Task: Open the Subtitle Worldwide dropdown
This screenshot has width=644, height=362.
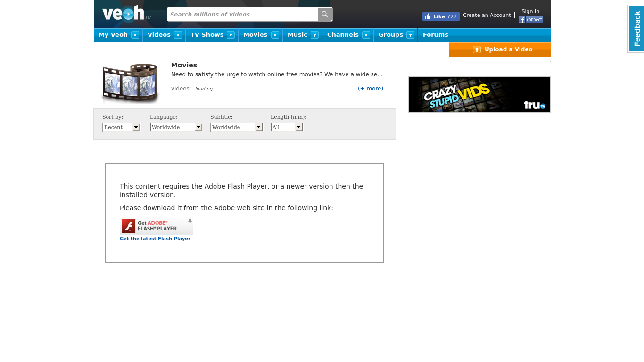Action: 237,127
